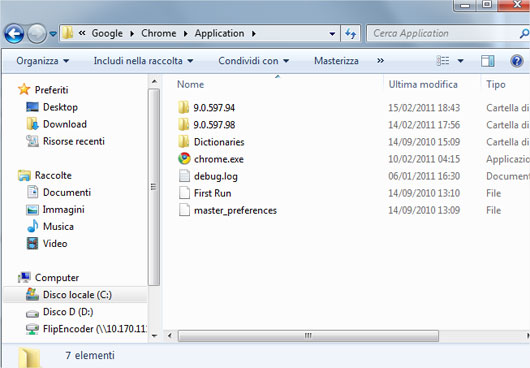Open the Documenti library

pyautogui.click(x=58, y=192)
